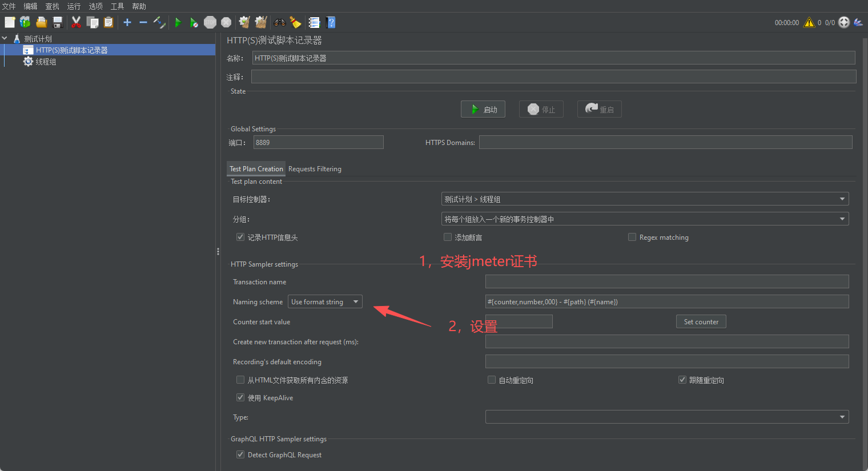The height and width of the screenshot is (471, 868).
Task: Click the Transaction name input field
Action: [667, 281]
